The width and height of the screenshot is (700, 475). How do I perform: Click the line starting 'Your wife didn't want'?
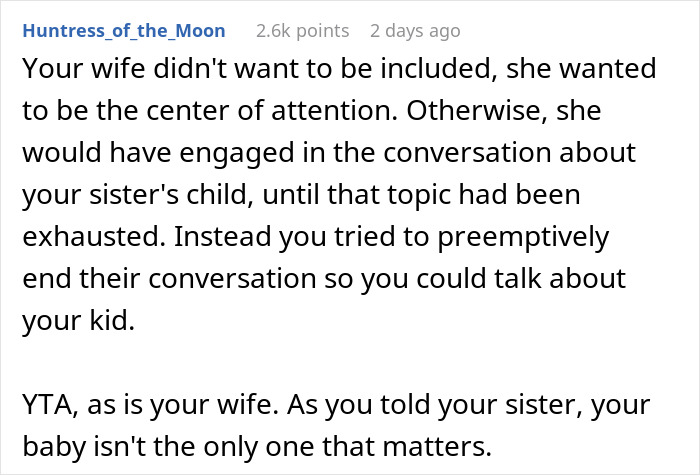tap(339, 68)
